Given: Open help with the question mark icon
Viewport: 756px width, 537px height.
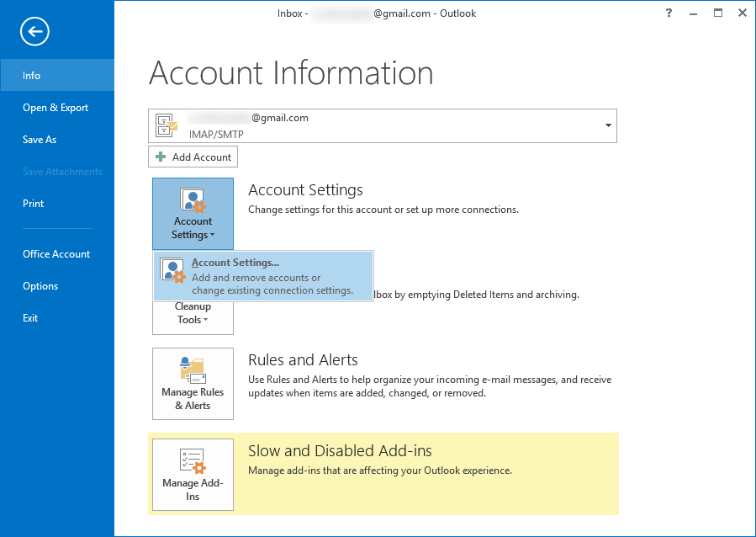Looking at the screenshot, I should (x=669, y=13).
